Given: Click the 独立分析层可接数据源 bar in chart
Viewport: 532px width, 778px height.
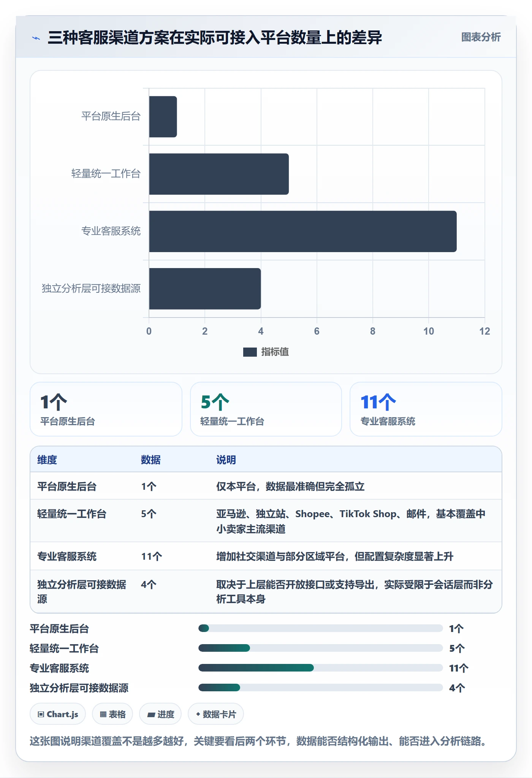Looking at the screenshot, I should pos(205,289).
